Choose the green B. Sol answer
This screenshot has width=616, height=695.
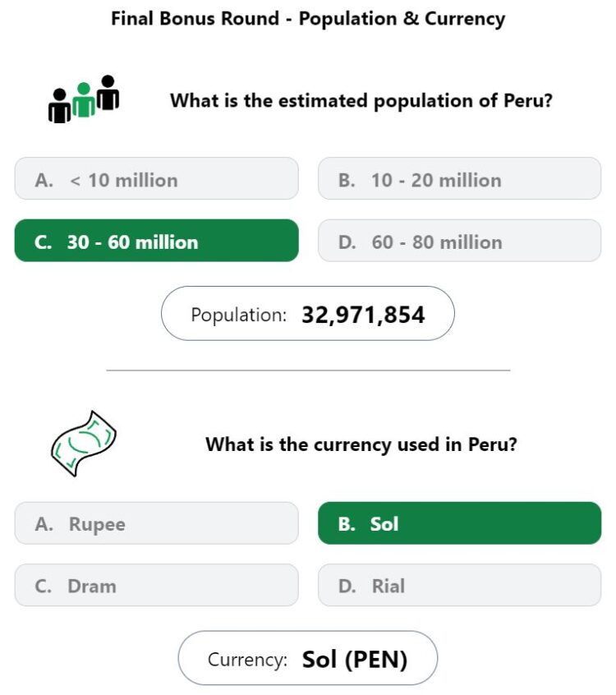tap(460, 523)
